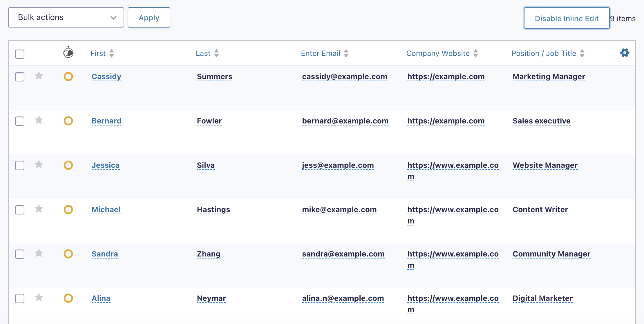Click Disable Inline Edit button
Screen dimensions: 644x324
tap(567, 18)
